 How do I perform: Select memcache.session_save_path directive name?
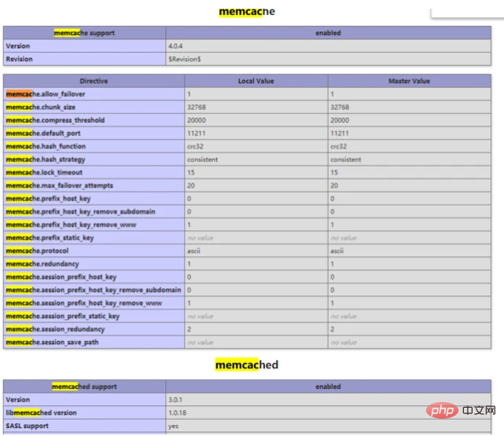52,343
